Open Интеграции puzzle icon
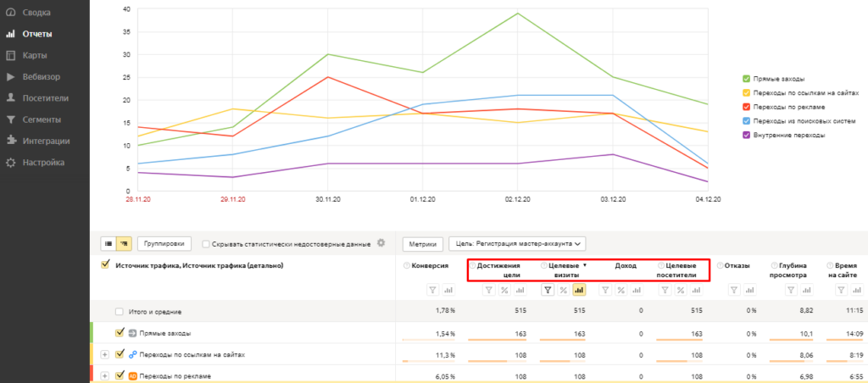 pyautogui.click(x=10, y=141)
